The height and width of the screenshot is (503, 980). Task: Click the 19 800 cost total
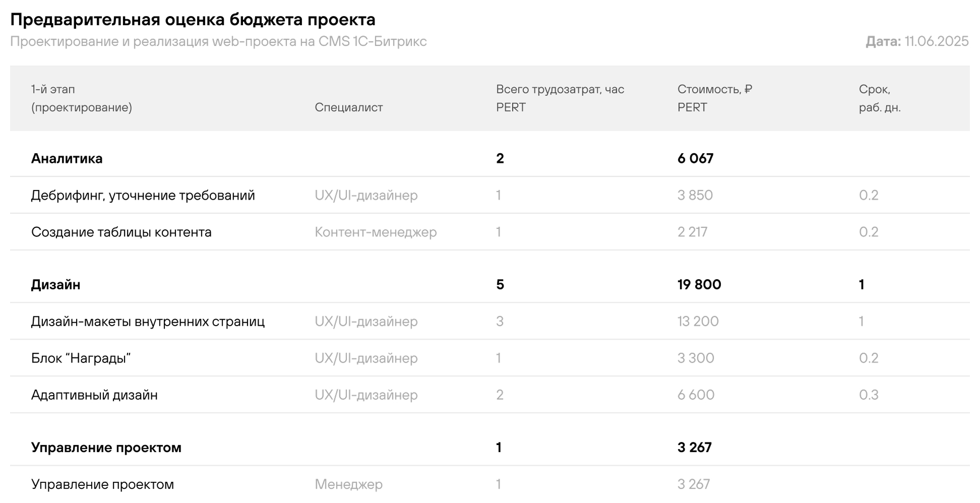[x=699, y=285]
